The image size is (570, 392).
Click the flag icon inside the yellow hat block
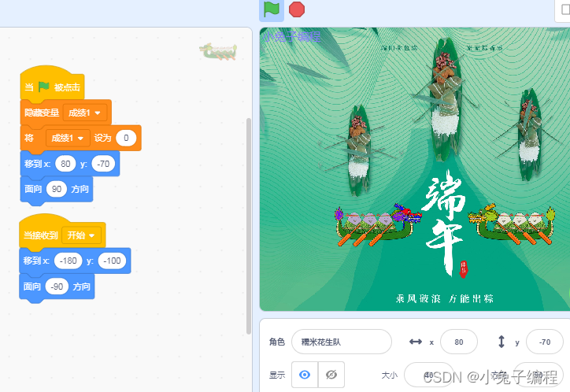[x=44, y=87]
